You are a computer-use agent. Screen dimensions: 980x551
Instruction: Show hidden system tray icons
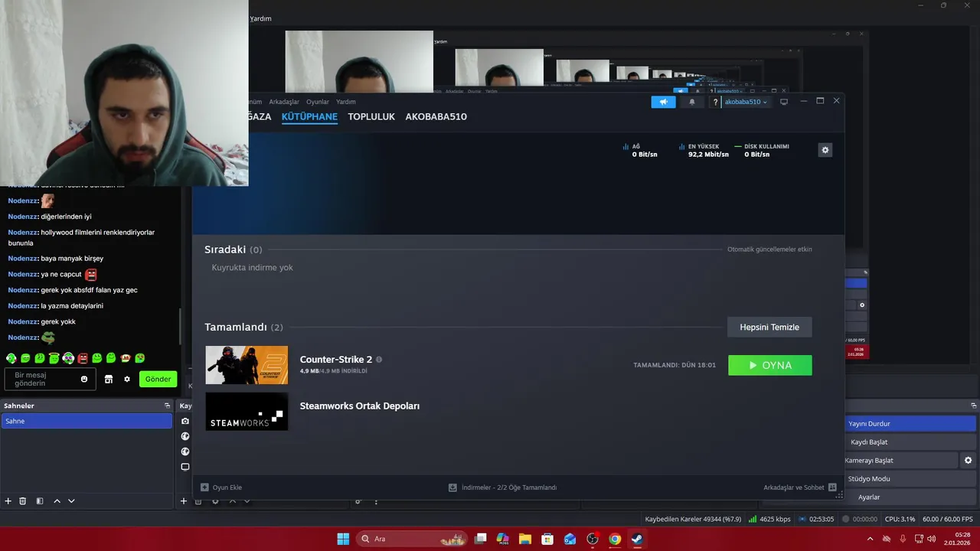[x=870, y=539]
